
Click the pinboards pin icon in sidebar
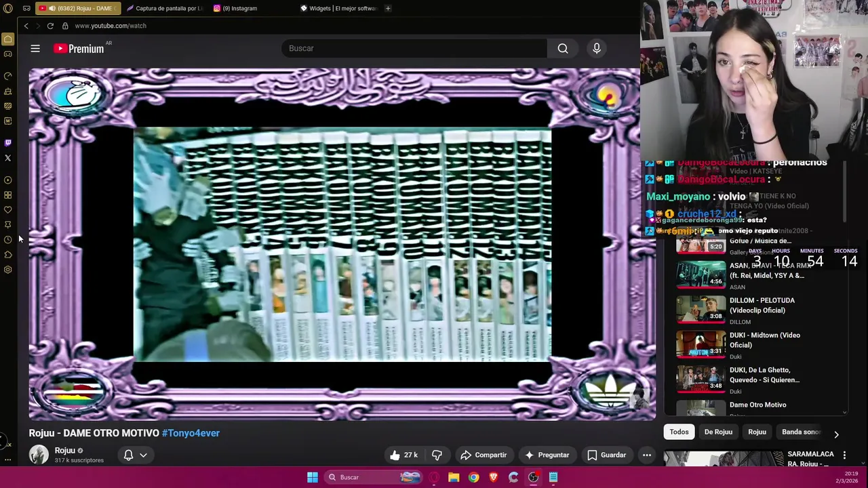8,225
